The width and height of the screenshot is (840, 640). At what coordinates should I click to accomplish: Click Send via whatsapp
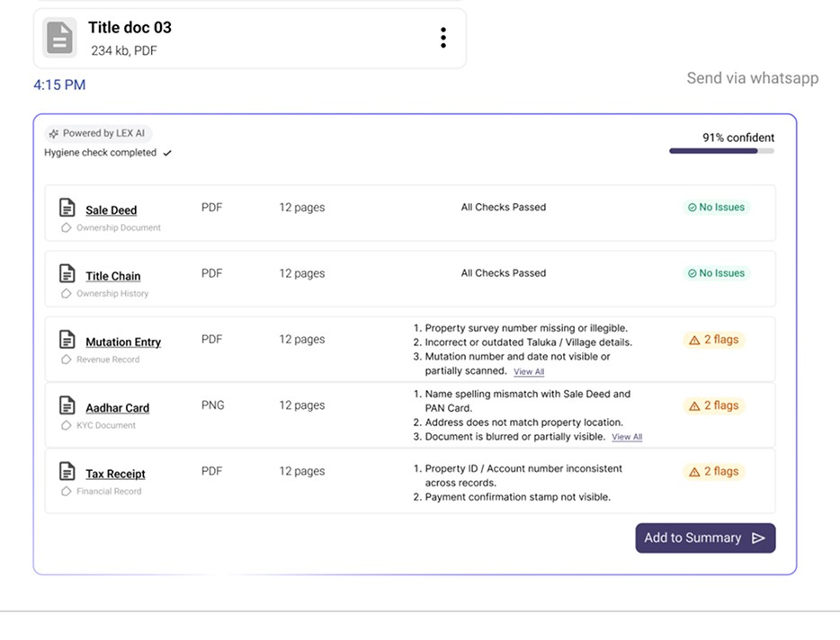[752, 78]
